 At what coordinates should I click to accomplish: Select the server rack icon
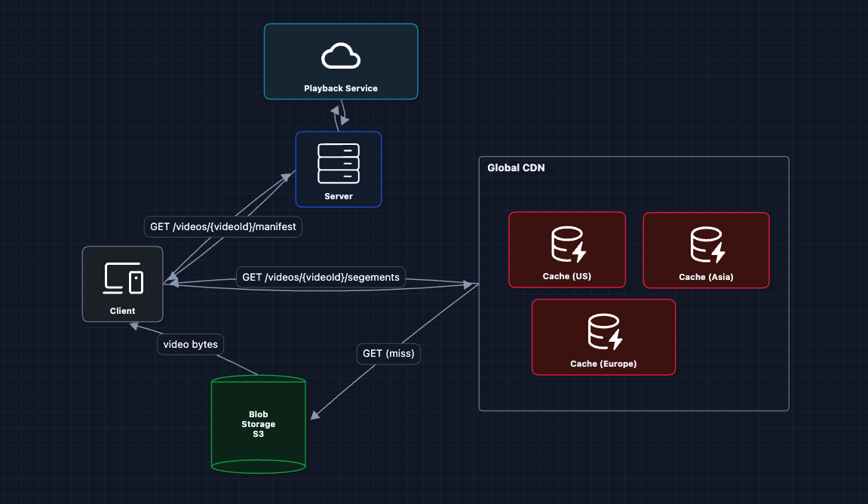(x=339, y=163)
